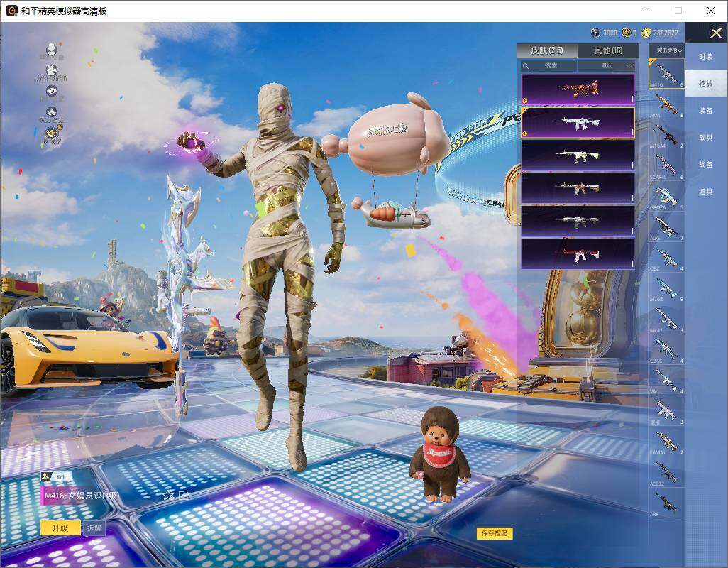Open the 默认 sort order dropdown

pos(607,65)
